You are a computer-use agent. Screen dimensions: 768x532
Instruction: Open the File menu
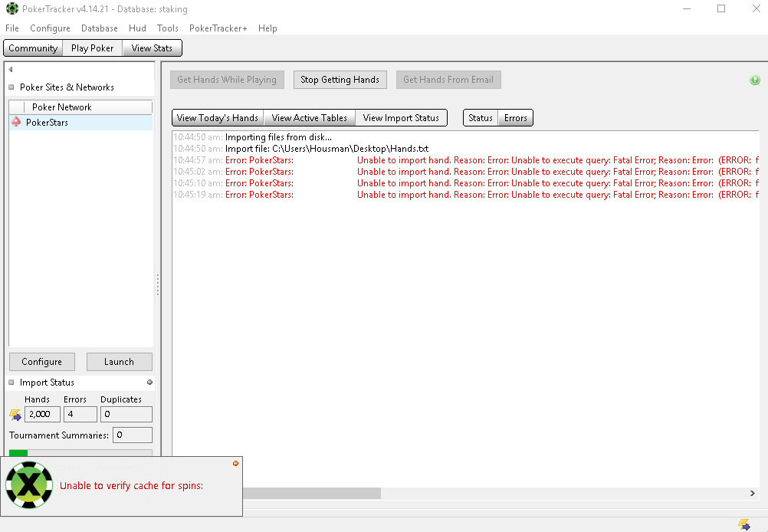(12, 28)
